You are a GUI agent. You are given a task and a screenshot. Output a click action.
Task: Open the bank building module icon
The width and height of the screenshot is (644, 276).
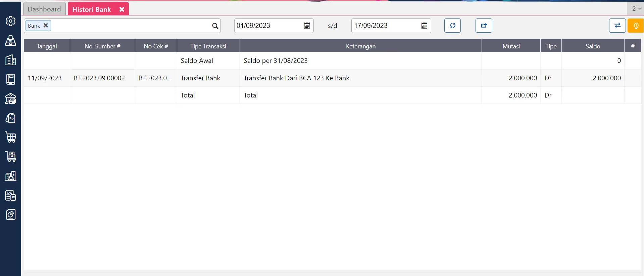tap(10, 99)
